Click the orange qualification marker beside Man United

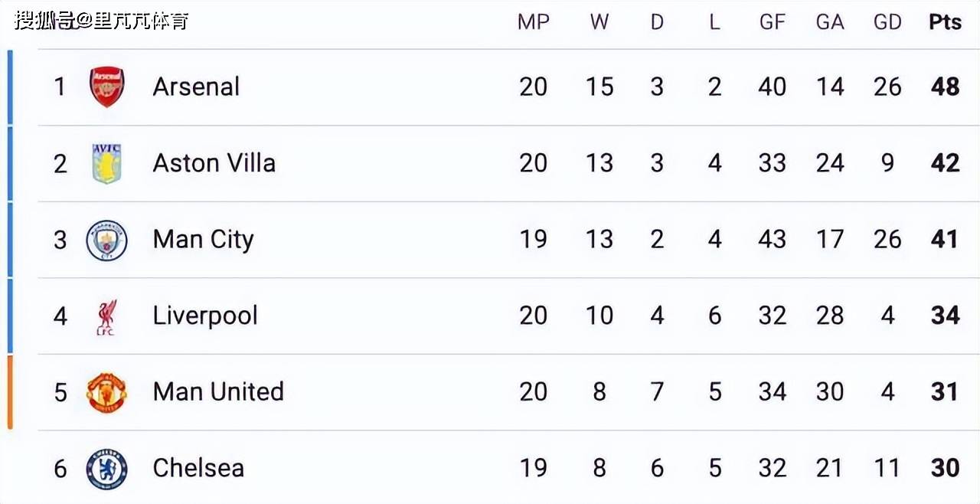tap(10, 392)
